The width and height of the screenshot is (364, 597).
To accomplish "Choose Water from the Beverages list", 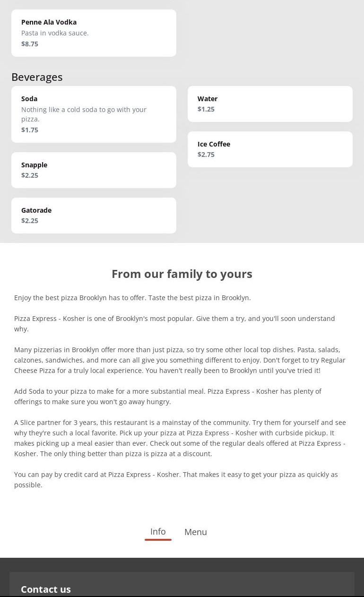I will (270, 104).
